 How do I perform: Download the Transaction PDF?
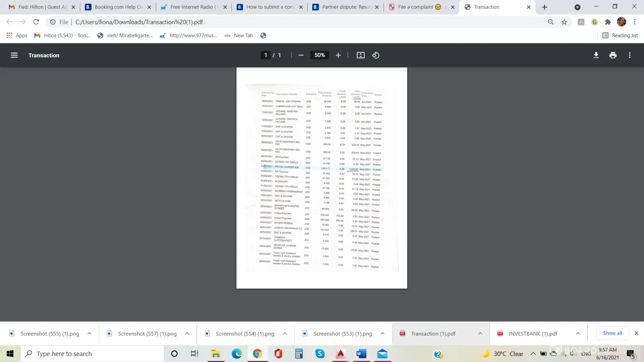pyautogui.click(x=596, y=55)
